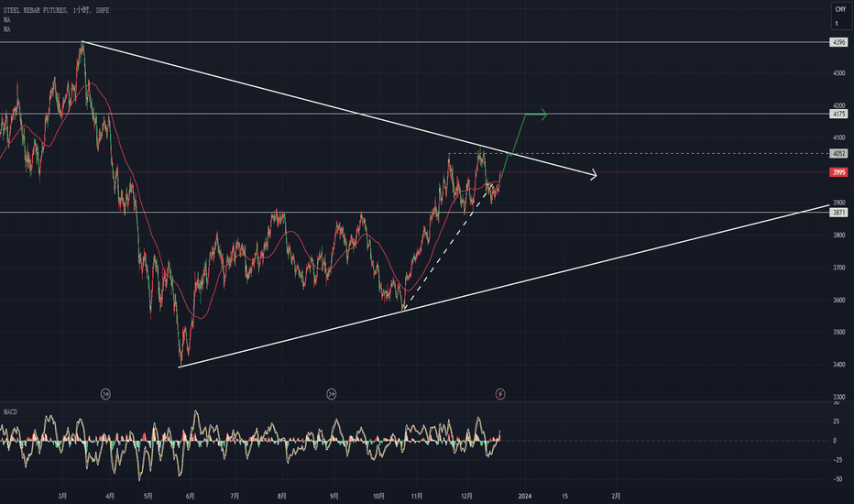This screenshot has width=854, height=504.
Task: Click the 25 value on MACD scale
Action: point(836,422)
